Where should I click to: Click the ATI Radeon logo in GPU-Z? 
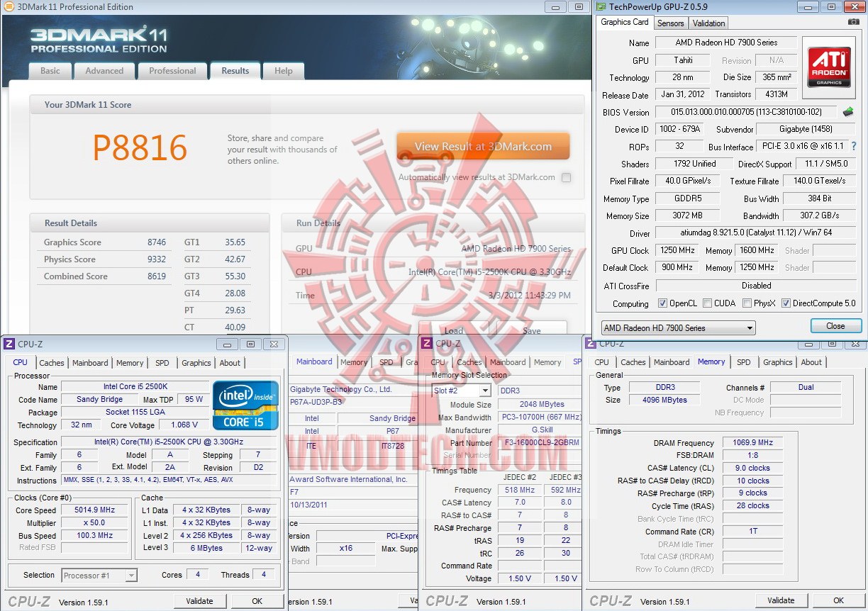click(x=829, y=67)
